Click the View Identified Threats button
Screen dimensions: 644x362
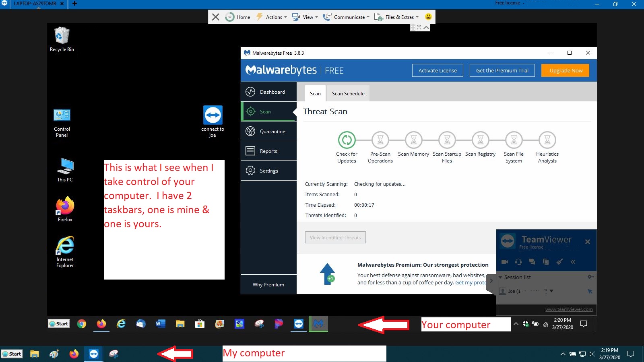335,237
